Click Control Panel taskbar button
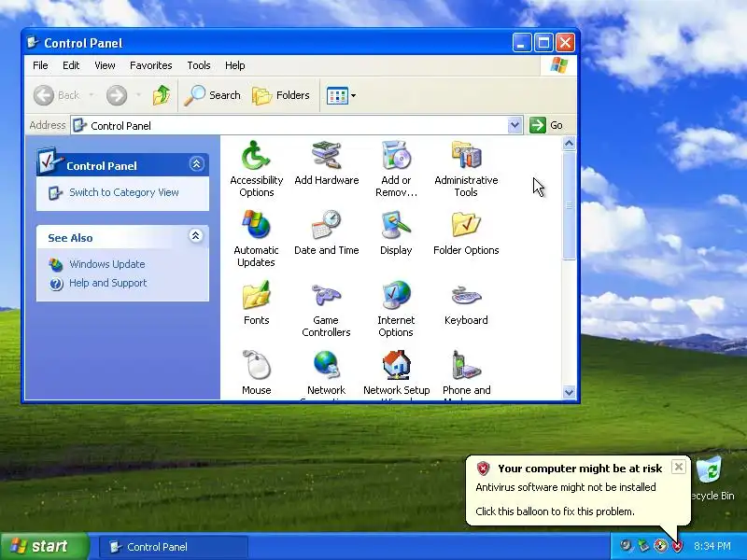Viewport: 747px width, 560px height. 173,547
